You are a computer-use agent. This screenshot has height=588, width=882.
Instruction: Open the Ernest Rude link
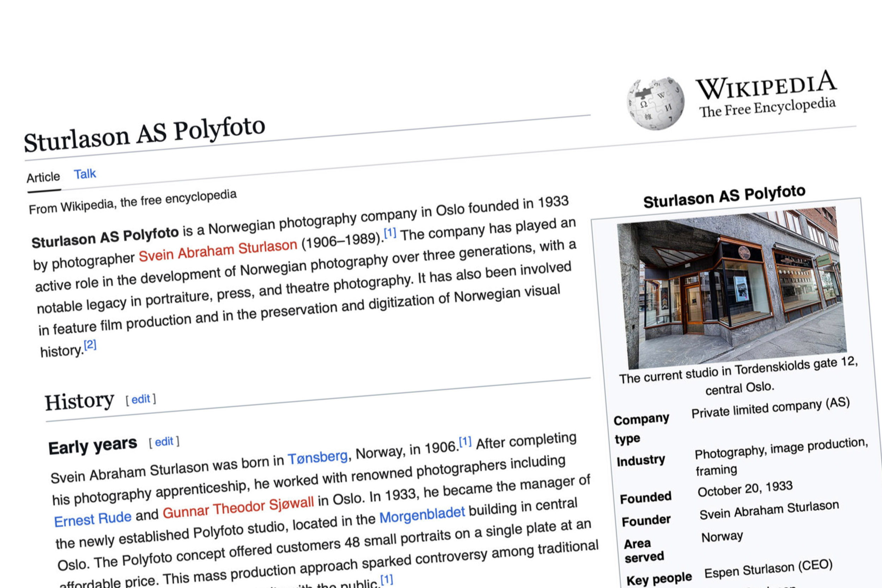click(93, 519)
